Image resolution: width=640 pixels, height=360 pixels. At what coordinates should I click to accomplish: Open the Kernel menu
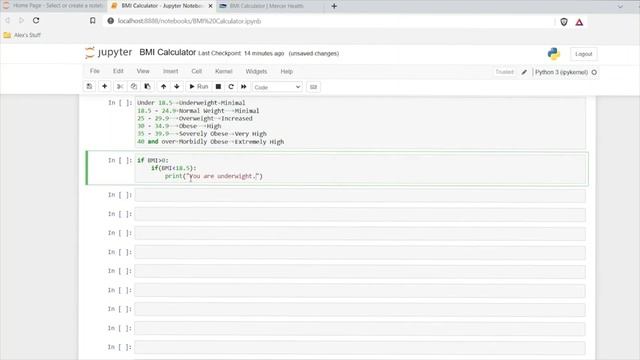[224, 71]
